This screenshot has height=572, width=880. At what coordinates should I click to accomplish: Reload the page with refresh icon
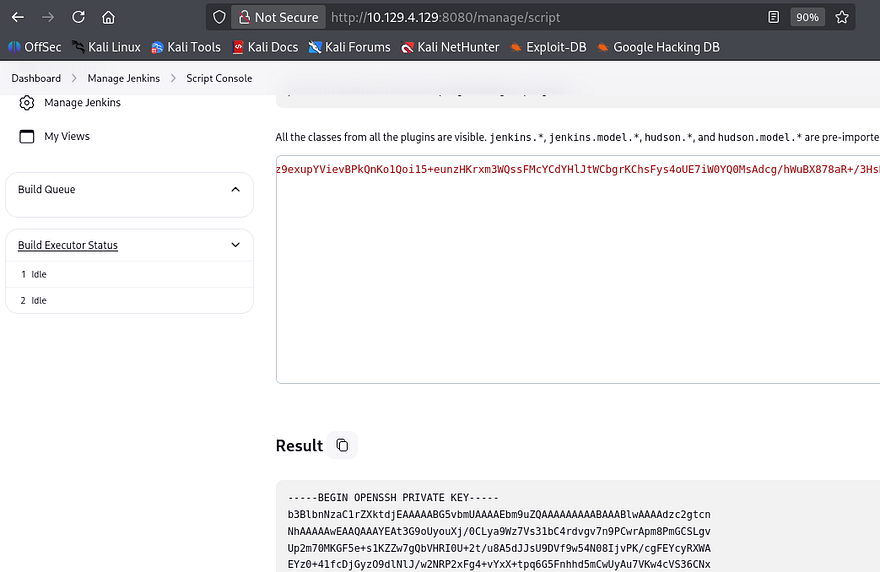[78, 17]
